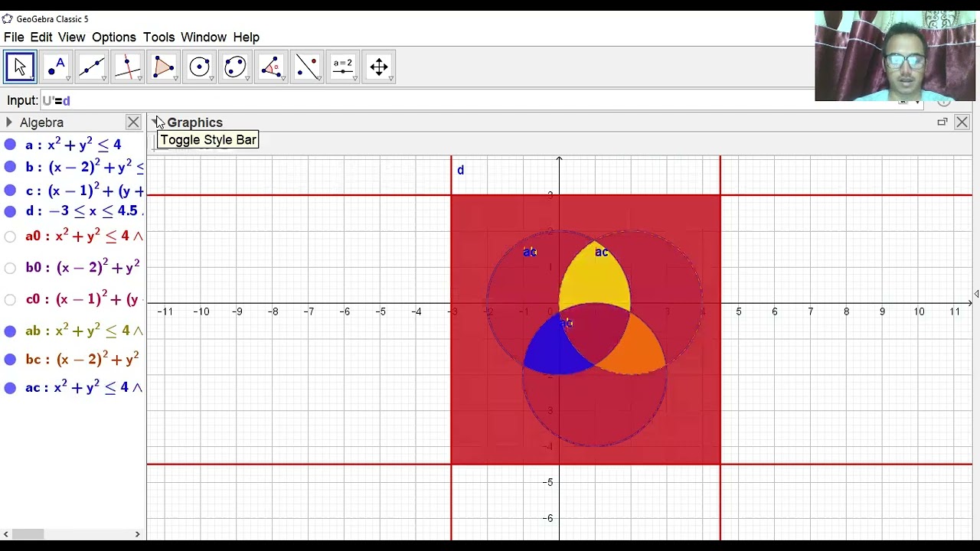
Task: Toggle visibility of object ab
Action: (10, 331)
